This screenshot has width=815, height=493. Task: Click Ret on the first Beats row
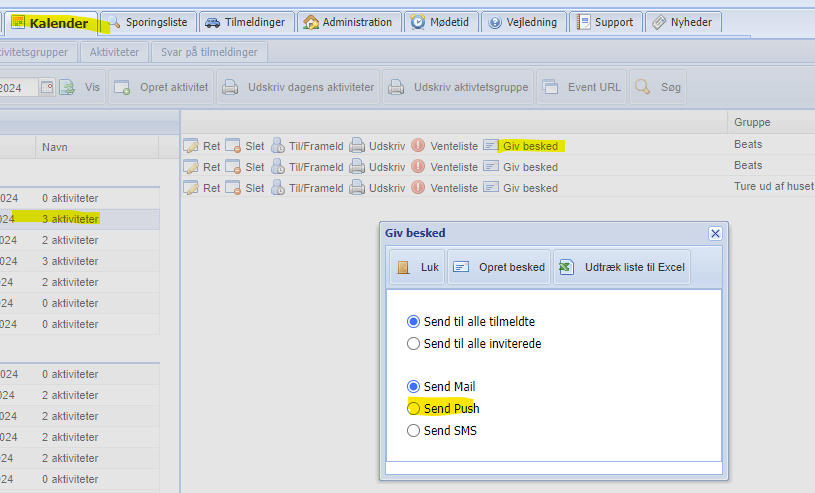[x=202, y=146]
